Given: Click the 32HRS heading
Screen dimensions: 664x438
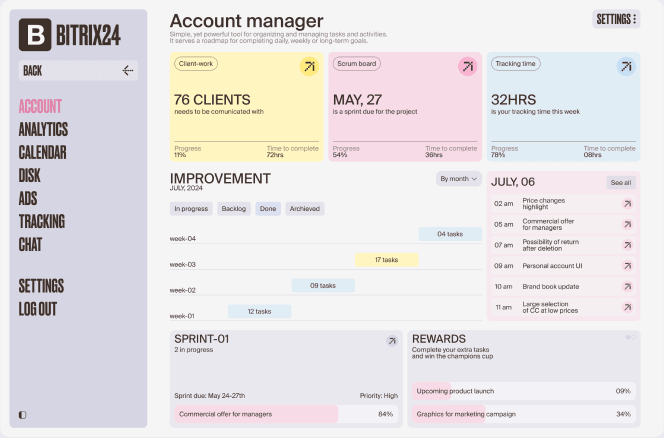Looking at the screenshot, I should point(513,100).
